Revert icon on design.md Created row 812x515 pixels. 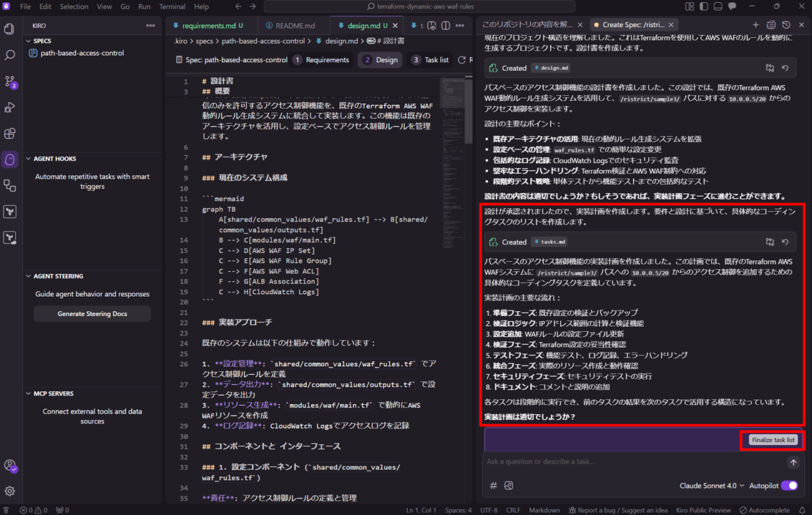click(786, 68)
